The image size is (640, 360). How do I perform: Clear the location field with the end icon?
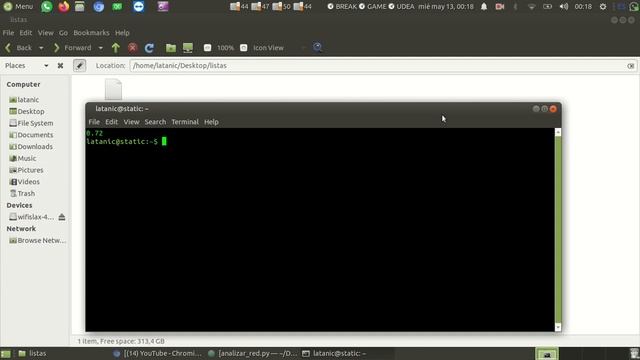(x=631, y=66)
